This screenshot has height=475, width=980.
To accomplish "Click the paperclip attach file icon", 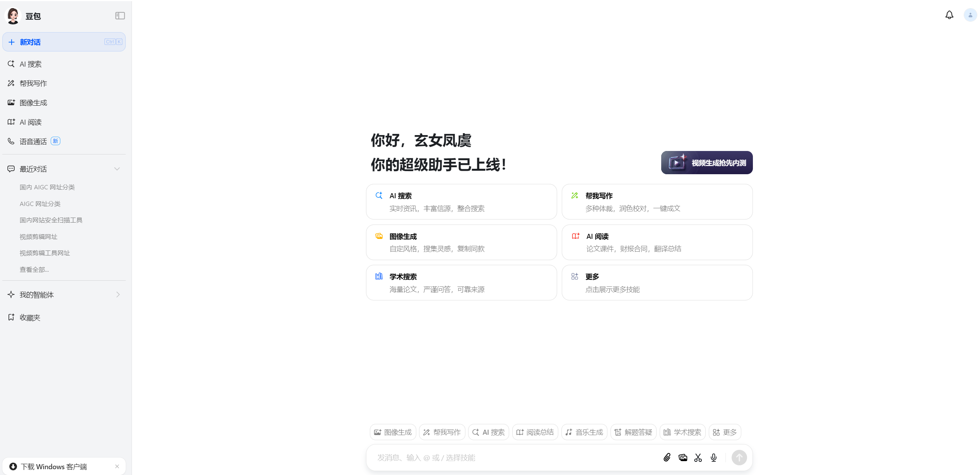I will [x=667, y=458].
